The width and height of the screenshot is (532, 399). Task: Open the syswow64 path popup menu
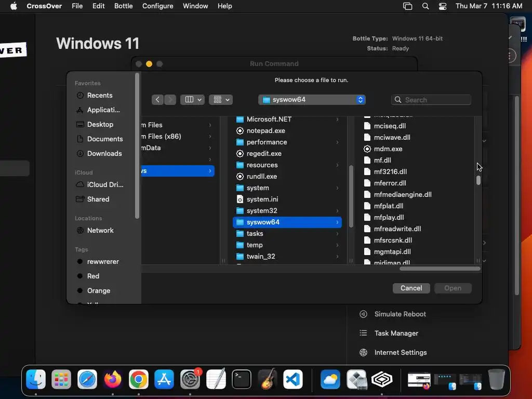tap(312, 100)
